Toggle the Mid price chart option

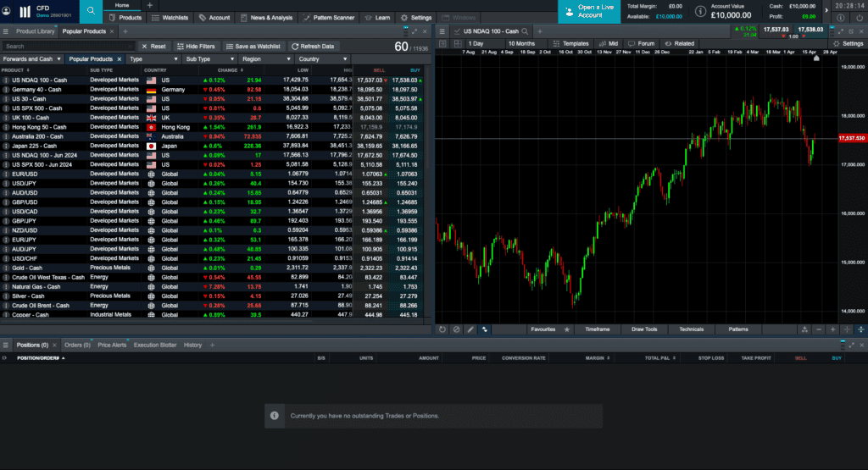pos(609,44)
